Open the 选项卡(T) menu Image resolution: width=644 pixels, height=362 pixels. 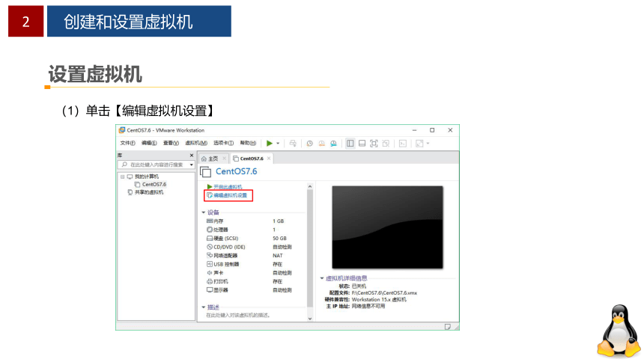[223, 144]
